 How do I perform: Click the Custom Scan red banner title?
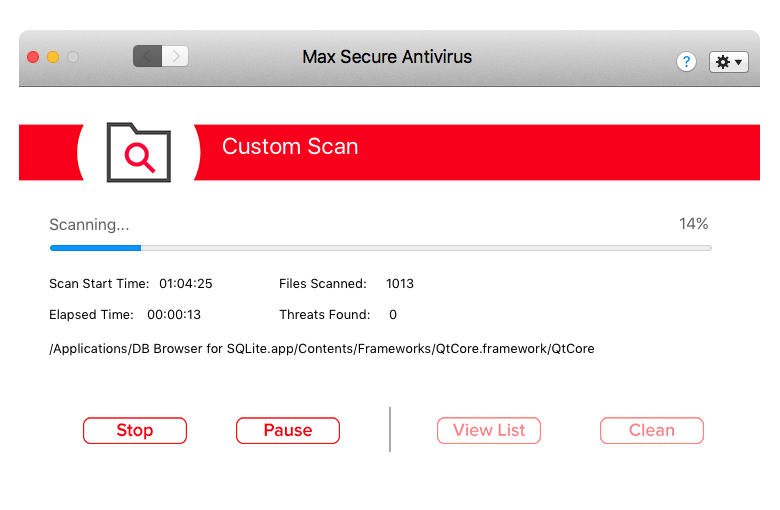(290, 146)
